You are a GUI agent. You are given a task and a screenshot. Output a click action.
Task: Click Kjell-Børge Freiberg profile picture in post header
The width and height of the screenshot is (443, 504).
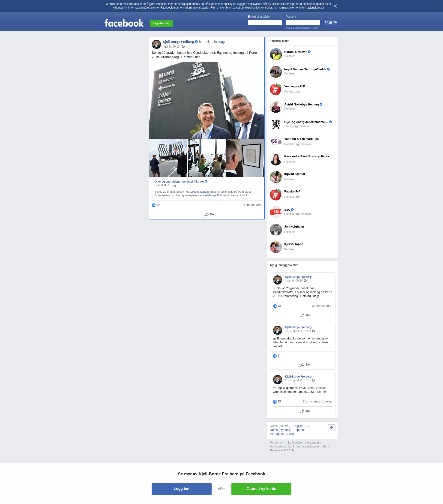pos(156,44)
